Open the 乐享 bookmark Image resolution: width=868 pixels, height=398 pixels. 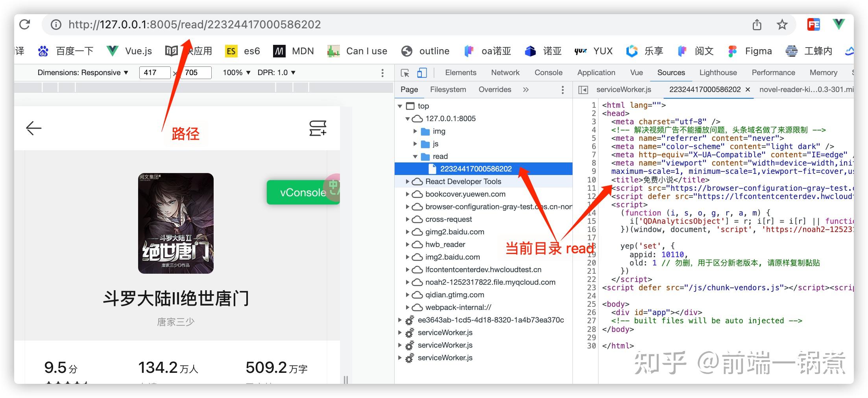(x=645, y=51)
